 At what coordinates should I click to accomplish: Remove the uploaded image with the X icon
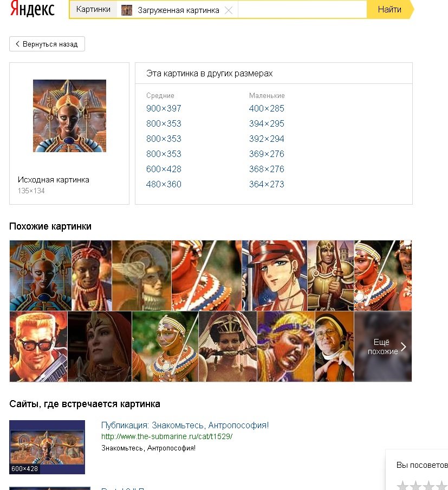pos(229,10)
